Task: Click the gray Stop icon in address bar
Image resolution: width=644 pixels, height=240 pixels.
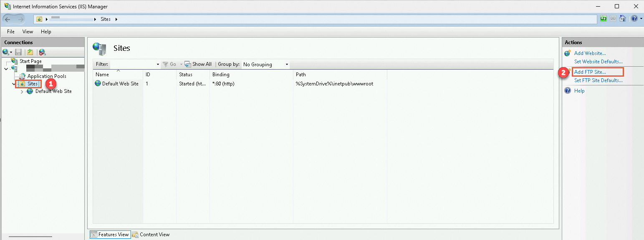Action: click(x=613, y=19)
